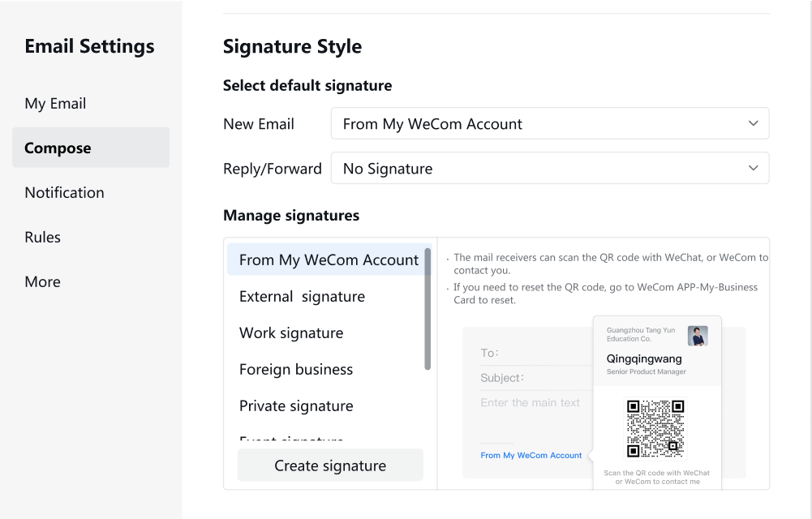Select the Foreign business signature
Screen dimensions: 812x519
[296, 370]
